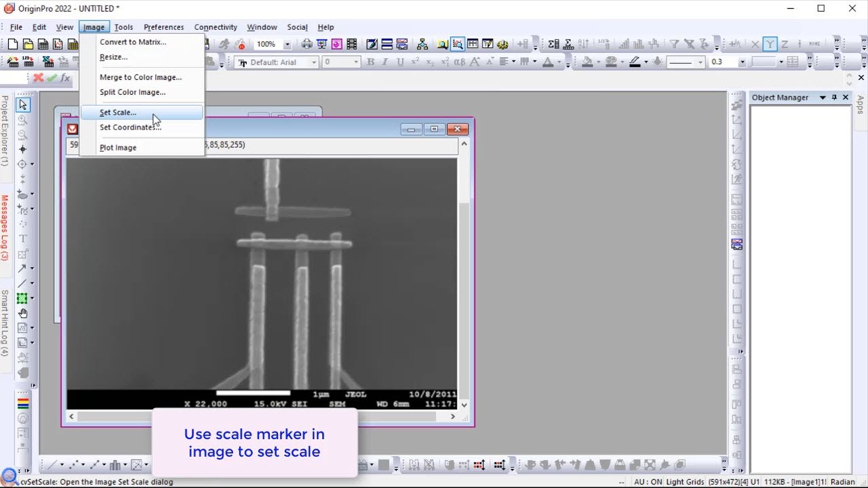Toggle the Superscript button
Screen dimensions: 868x488
(415, 62)
